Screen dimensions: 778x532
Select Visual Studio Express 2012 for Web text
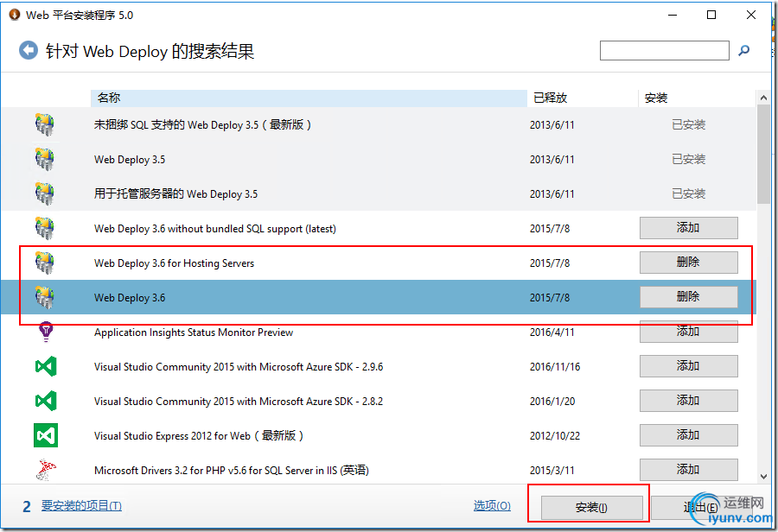pyautogui.click(x=199, y=436)
